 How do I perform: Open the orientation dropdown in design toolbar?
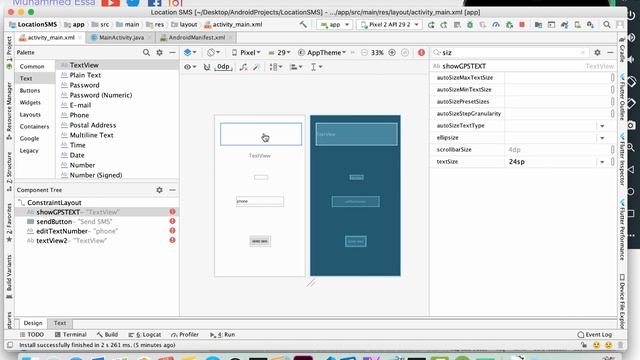[213, 52]
